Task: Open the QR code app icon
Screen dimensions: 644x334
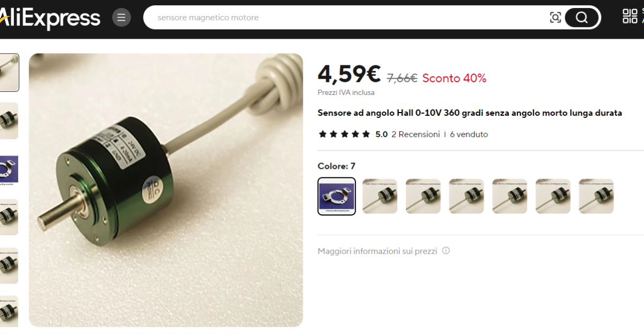Action: pos(630,16)
